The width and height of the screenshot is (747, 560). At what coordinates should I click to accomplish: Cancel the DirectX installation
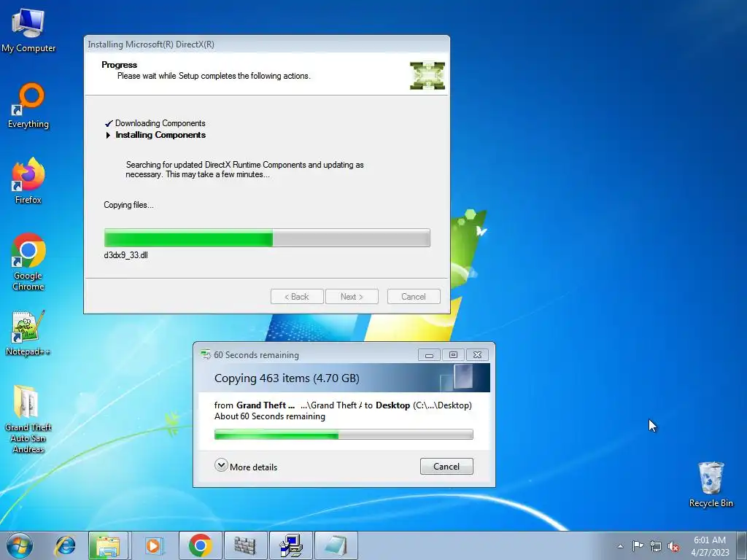tap(414, 297)
